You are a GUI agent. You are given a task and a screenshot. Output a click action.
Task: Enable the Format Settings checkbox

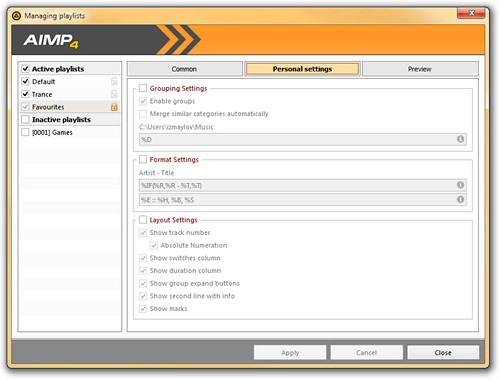point(143,159)
